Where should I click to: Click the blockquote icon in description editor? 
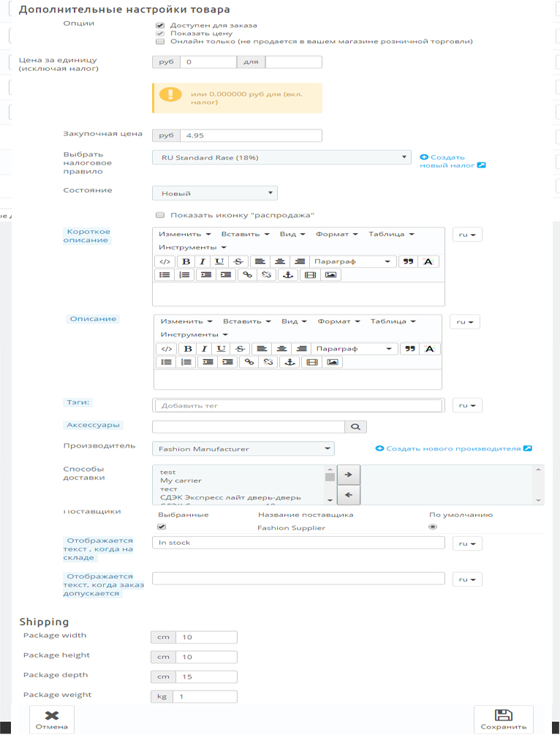pyautogui.click(x=409, y=349)
